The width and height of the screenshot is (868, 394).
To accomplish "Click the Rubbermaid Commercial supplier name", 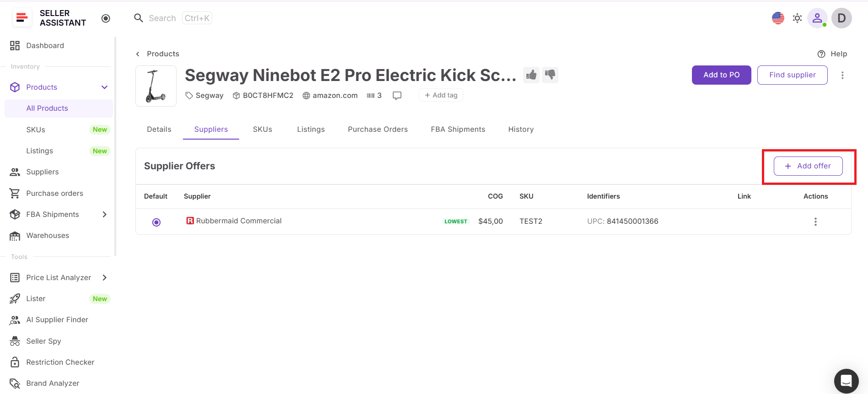I will 239,221.
